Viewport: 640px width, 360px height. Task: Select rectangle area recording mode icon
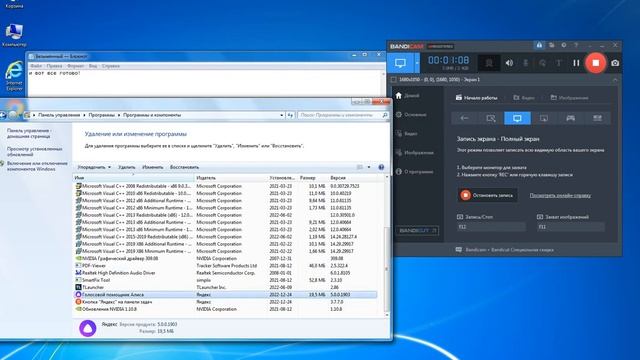491,118
